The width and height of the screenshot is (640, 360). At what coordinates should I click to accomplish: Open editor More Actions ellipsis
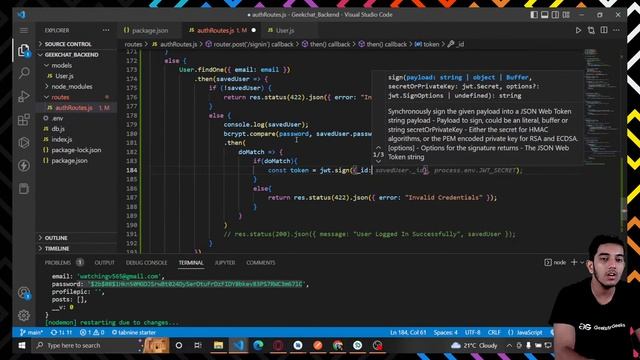[616, 30]
